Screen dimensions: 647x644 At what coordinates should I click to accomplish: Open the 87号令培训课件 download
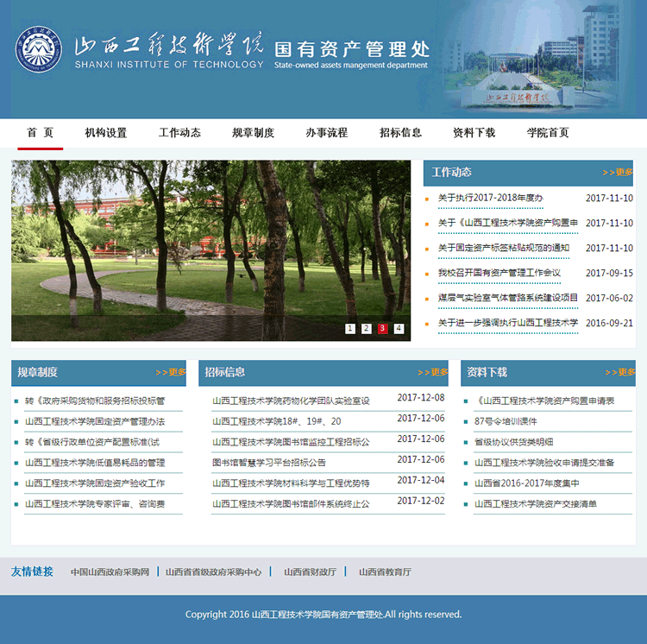point(506,421)
